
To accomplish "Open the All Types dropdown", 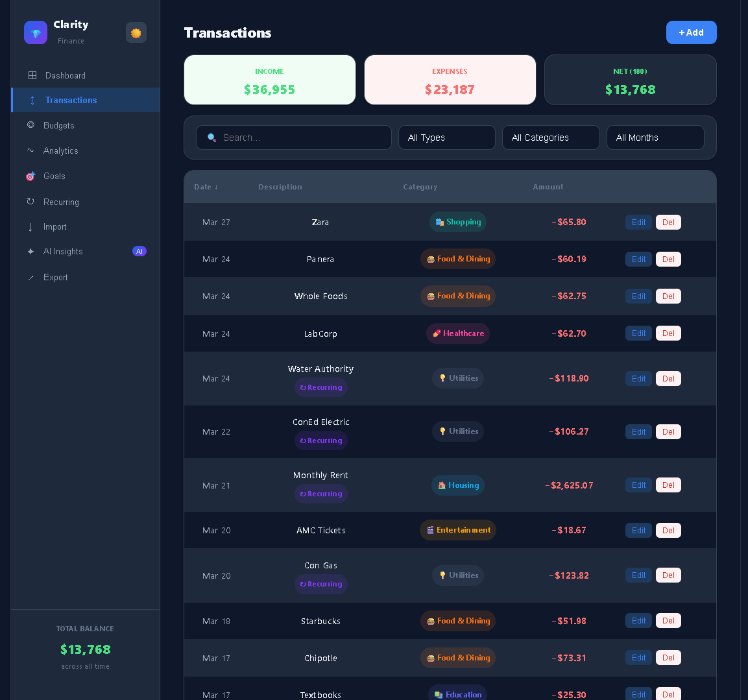I will [x=446, y=138].
